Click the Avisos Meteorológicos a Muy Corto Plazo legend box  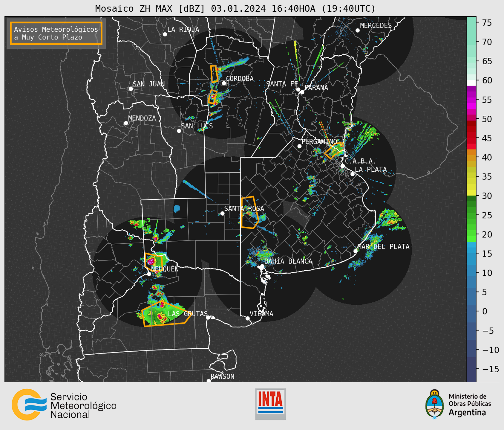click(56, 33)
